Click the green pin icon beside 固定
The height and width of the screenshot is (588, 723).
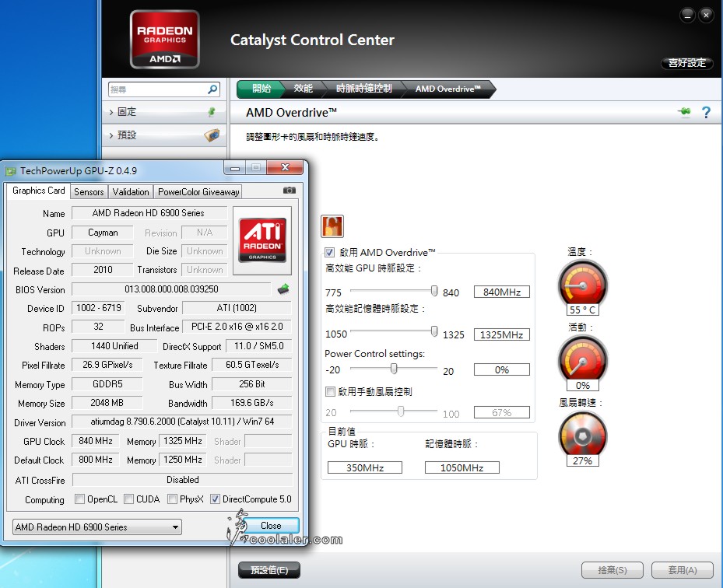pyautogui.click(x=212, y=111)
